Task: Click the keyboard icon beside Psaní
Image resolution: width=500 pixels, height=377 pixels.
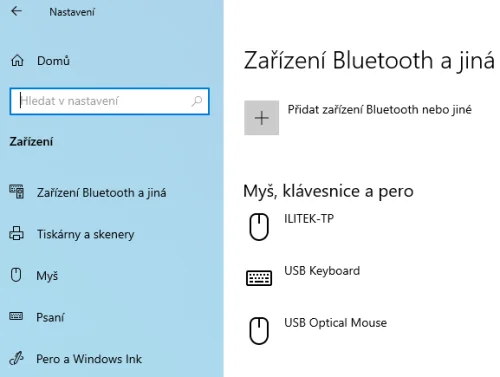Action: [16, 316]
